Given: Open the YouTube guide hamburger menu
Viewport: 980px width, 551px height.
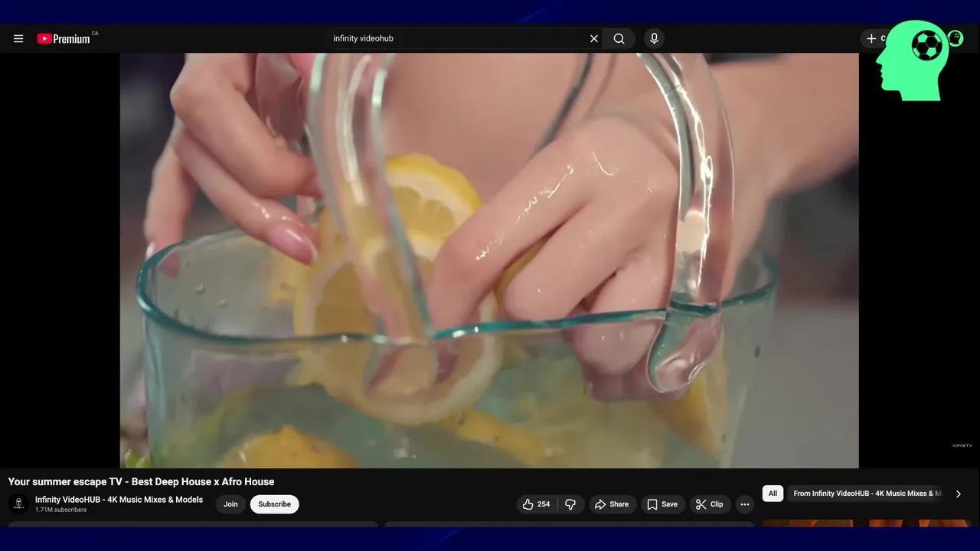Looking at the screenshot, I should click(18, 38).
